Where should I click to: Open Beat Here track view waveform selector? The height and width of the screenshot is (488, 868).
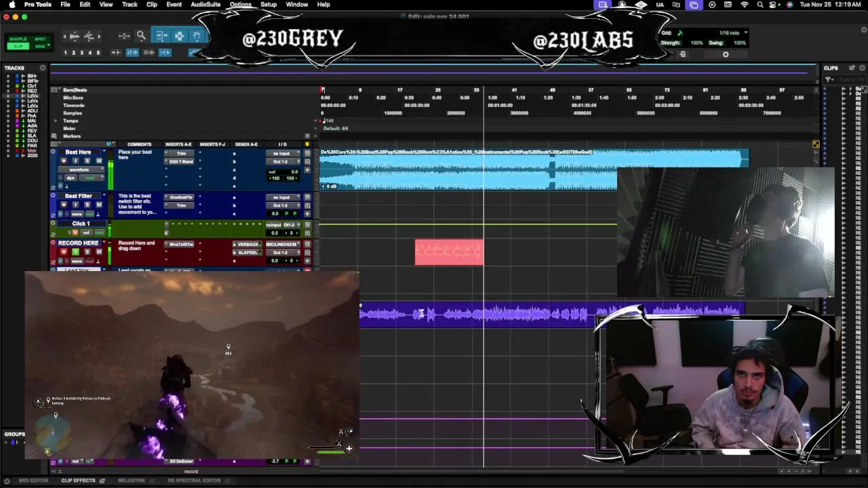(81, 169)
